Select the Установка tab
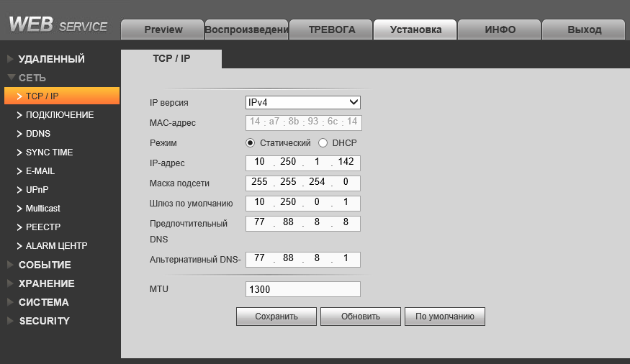 415,29
